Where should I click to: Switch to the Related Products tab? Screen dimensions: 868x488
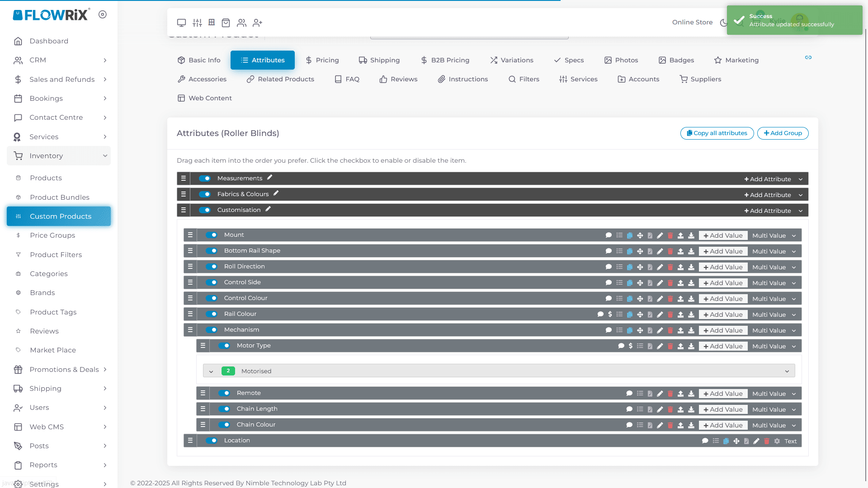click(280, 79)
